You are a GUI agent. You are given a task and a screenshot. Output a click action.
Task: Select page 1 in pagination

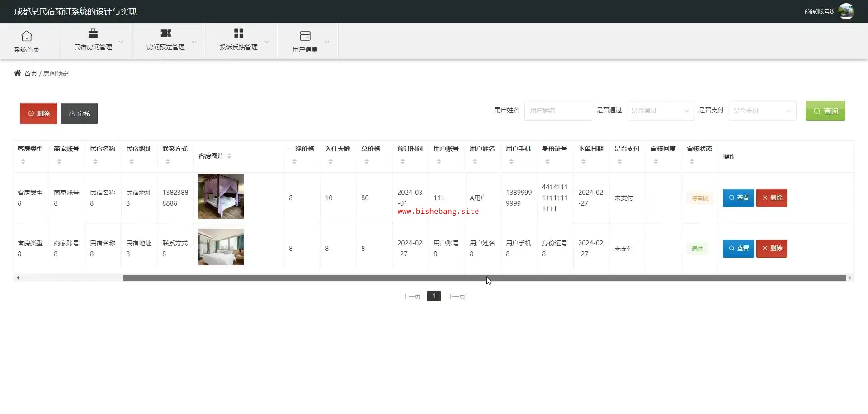434,296
